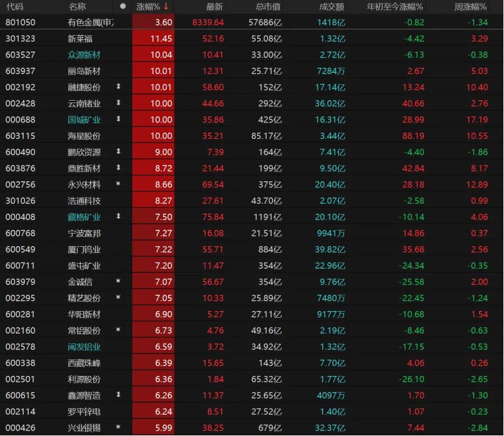Click the star marker beside 常铝股份
The width and height of the screenshot is (504, 436).
click(x=118, y=330)
